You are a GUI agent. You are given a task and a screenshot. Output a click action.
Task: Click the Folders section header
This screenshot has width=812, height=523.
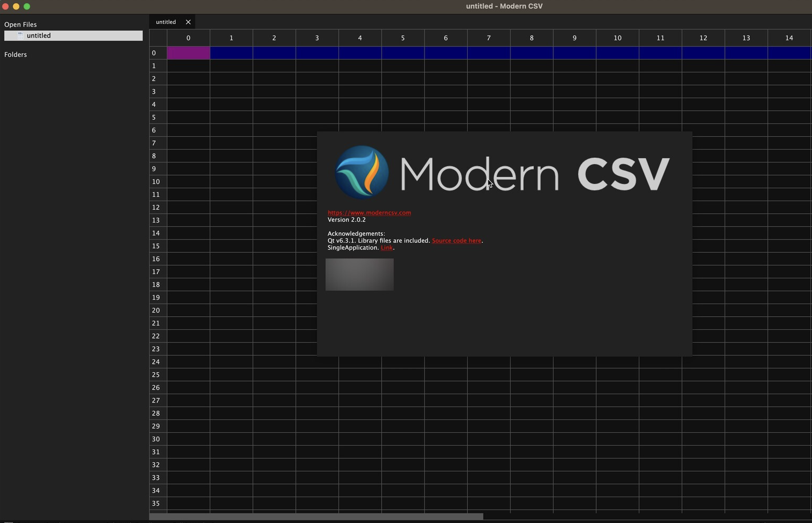point(15,54)
